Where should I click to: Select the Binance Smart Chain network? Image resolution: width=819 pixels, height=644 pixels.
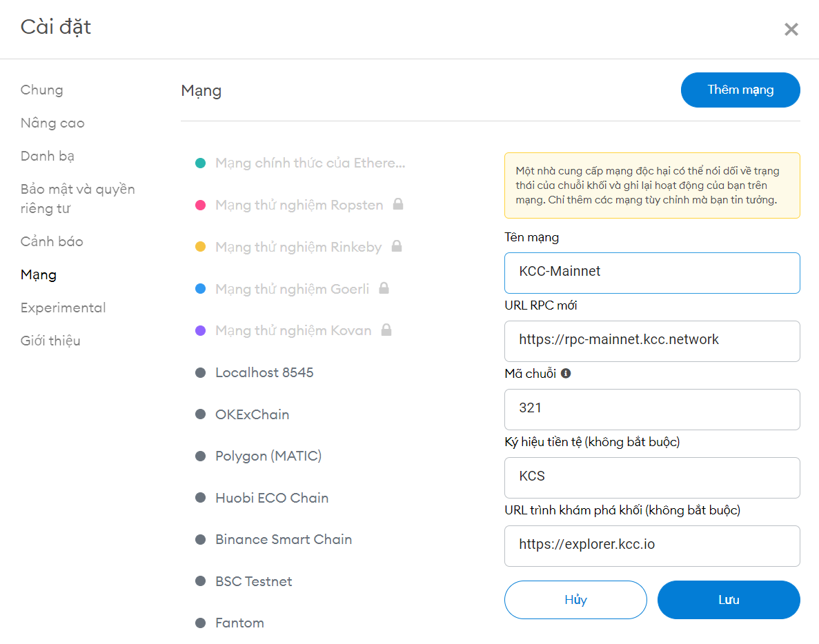point(284,539)
